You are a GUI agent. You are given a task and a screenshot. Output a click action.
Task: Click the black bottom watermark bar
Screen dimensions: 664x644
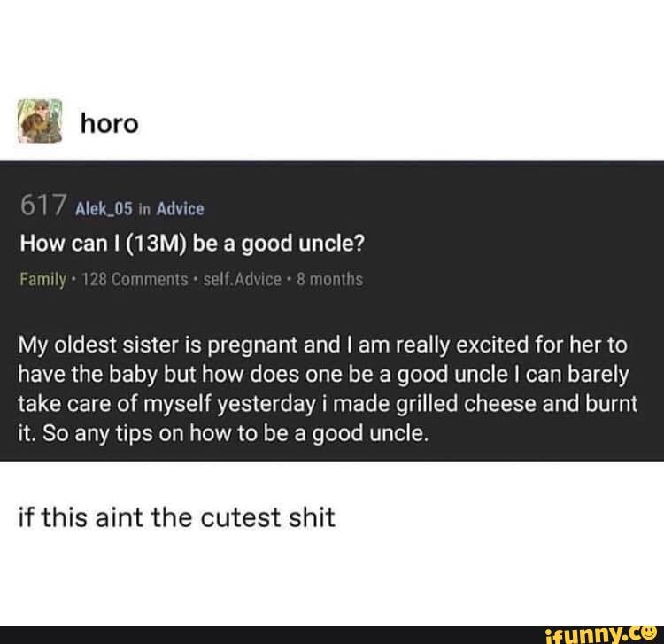[x=332, y=635]
